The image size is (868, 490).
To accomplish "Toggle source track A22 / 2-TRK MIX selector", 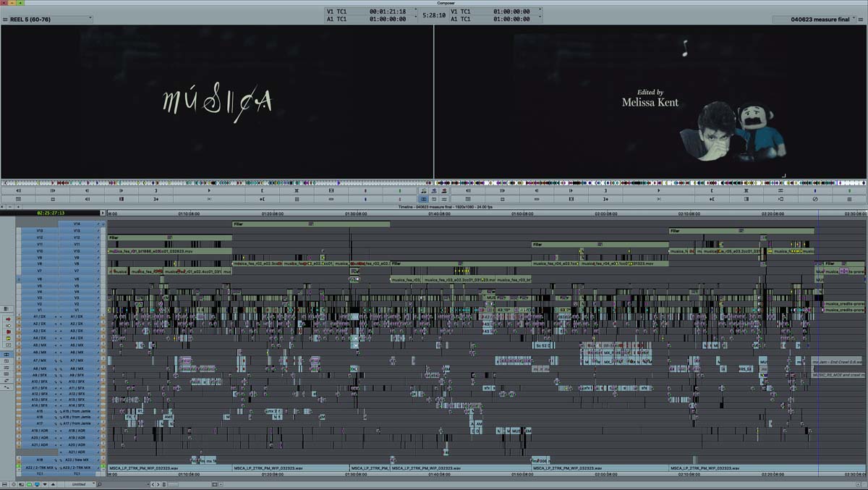I will coord(39,468).
